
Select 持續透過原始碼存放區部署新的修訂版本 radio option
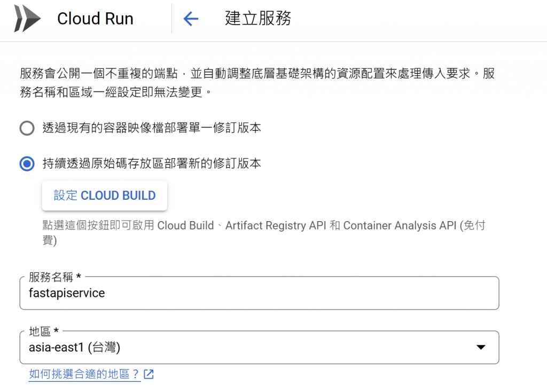click(x=27, y=163)
